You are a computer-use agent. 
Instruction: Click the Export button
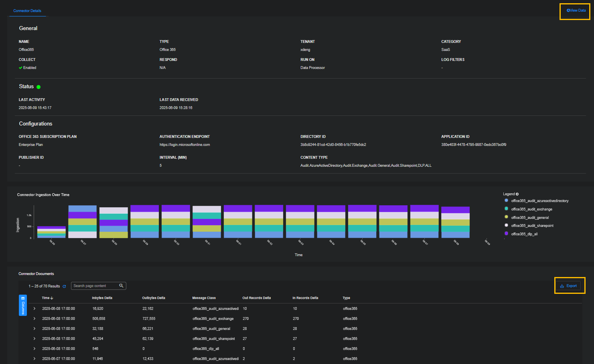(568, 286)
